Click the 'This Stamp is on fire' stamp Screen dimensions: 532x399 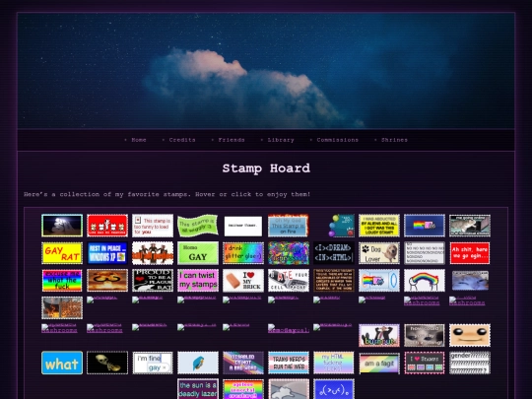pos(289,226)
